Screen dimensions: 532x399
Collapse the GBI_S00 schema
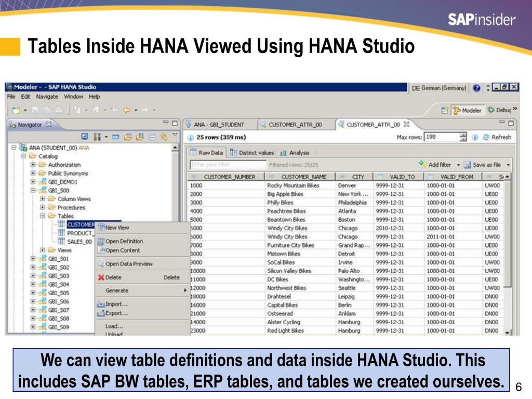(33, 190)
